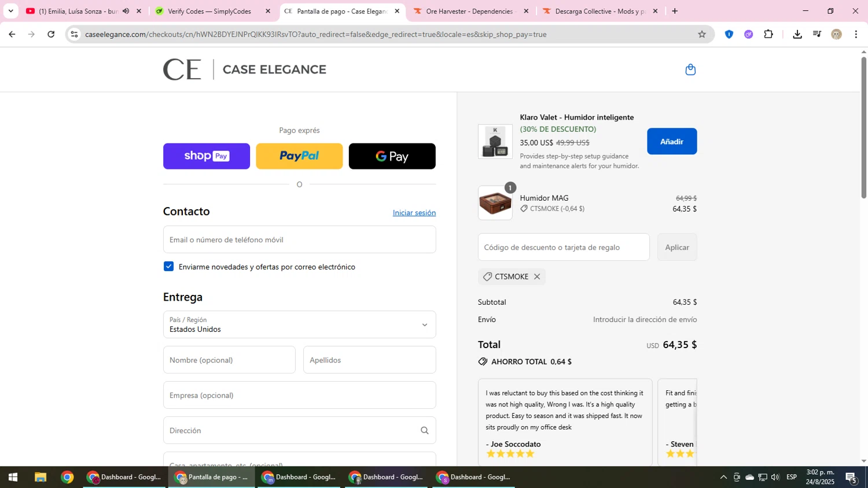Focus the Apellidos field
Viewport: 868px width, 488px height.
pyautogui.click(x=369, y=360)
